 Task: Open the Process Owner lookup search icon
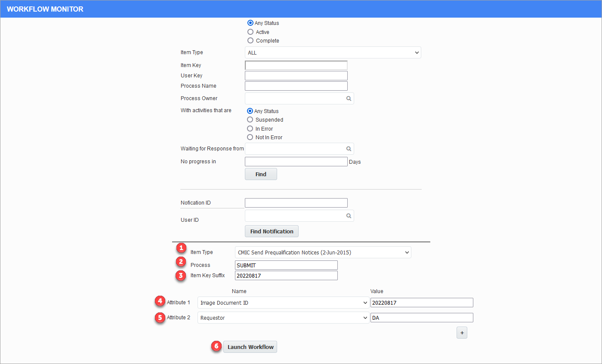click(349, 98)
